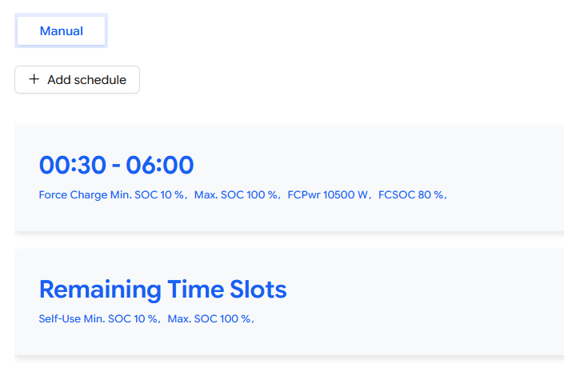
Task: Switch to the Manual tab
Action: pos(62,31)
